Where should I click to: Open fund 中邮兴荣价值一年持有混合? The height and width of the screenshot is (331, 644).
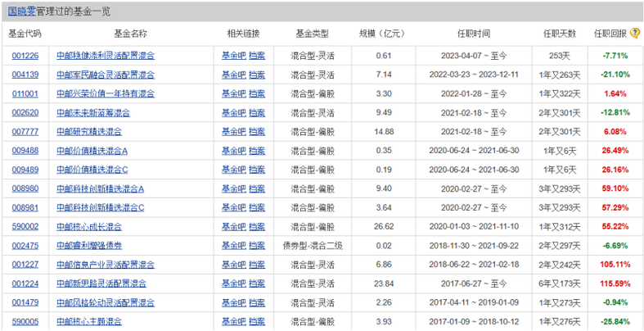coord(106,93)
